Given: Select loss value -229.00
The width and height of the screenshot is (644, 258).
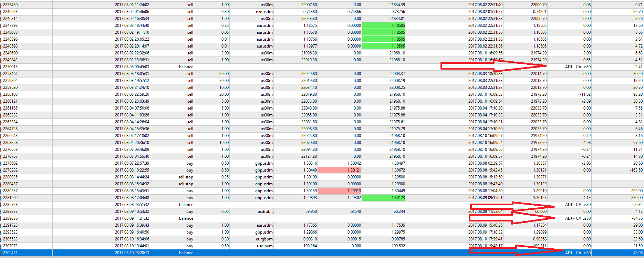Looking at the screenshot, I should [636, 191].
